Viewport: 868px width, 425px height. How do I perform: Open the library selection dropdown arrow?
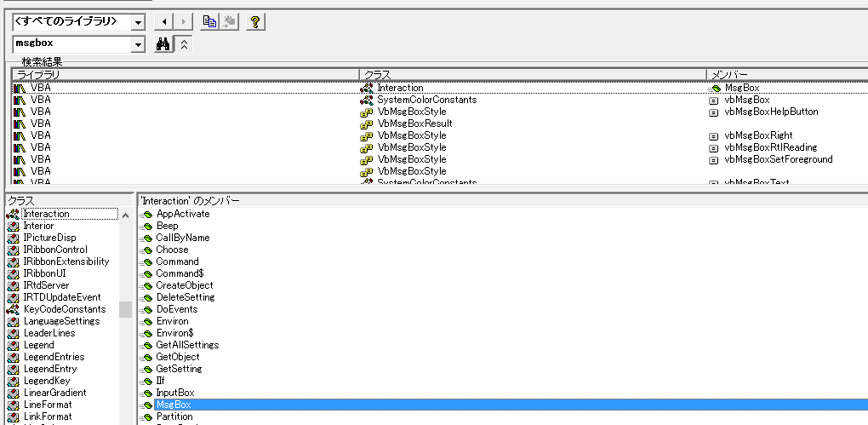[138, 22]
